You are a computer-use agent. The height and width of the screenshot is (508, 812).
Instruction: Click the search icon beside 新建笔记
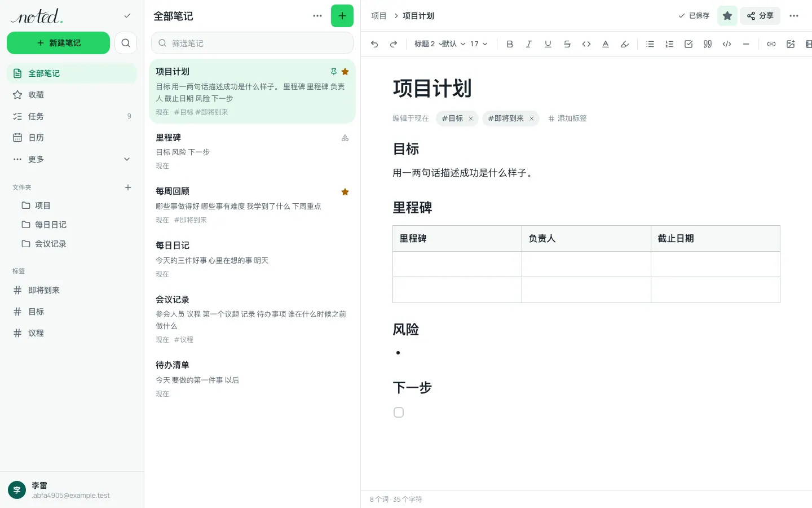click(126, 43)
